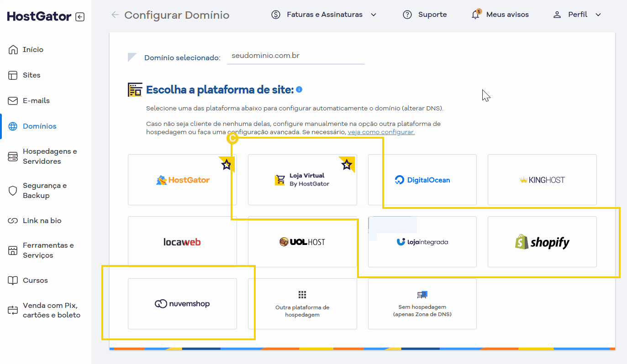Collapse the sidebar with the arrow icon
The image size is (627, 364).
[80, 17]
